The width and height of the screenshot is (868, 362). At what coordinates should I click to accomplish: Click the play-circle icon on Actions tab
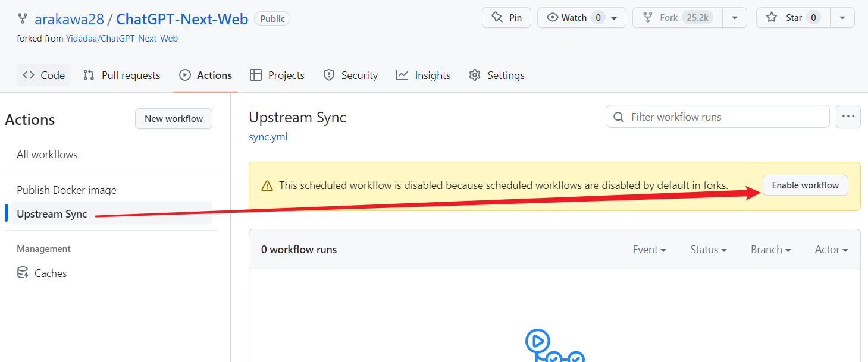[x=185, y=75]
